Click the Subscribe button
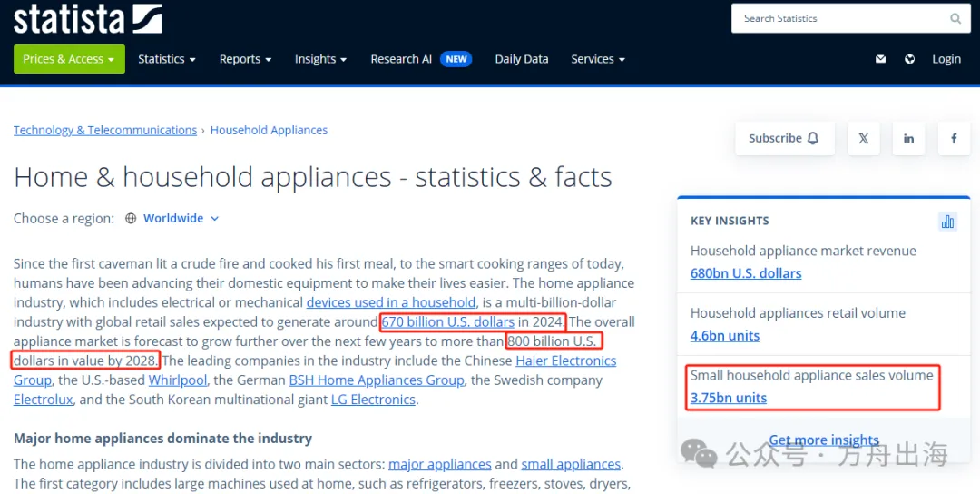This screenshot has height=494, width=980. pos(783,138)
